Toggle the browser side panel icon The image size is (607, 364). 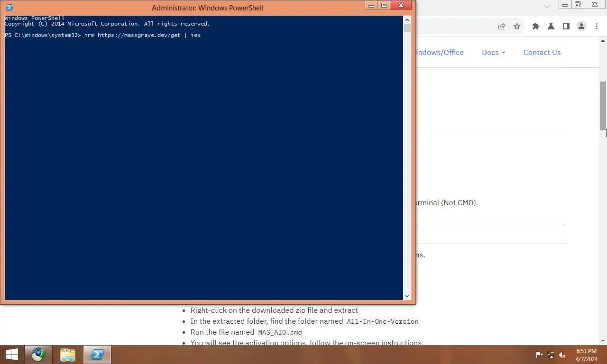[x=566, y=27]
